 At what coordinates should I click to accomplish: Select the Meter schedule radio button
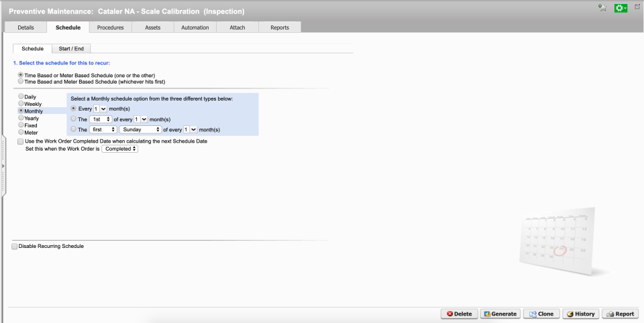pyautogui.click(x=21, y=132)
